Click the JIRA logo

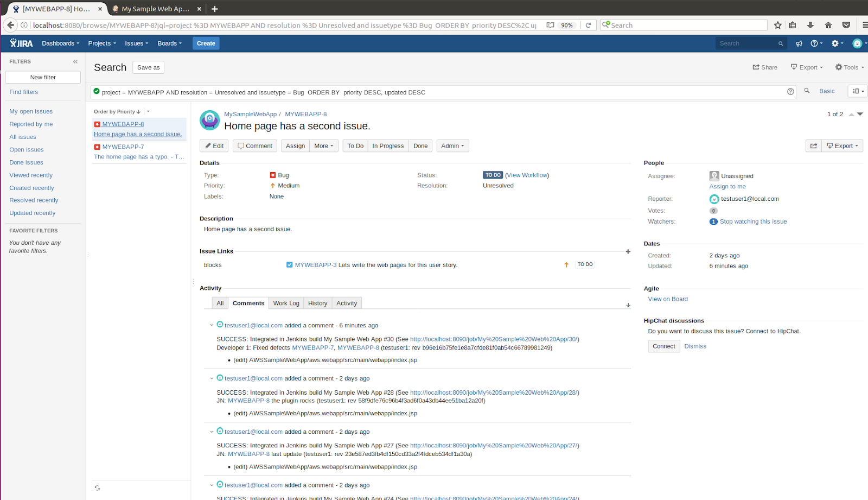point(21,43)
